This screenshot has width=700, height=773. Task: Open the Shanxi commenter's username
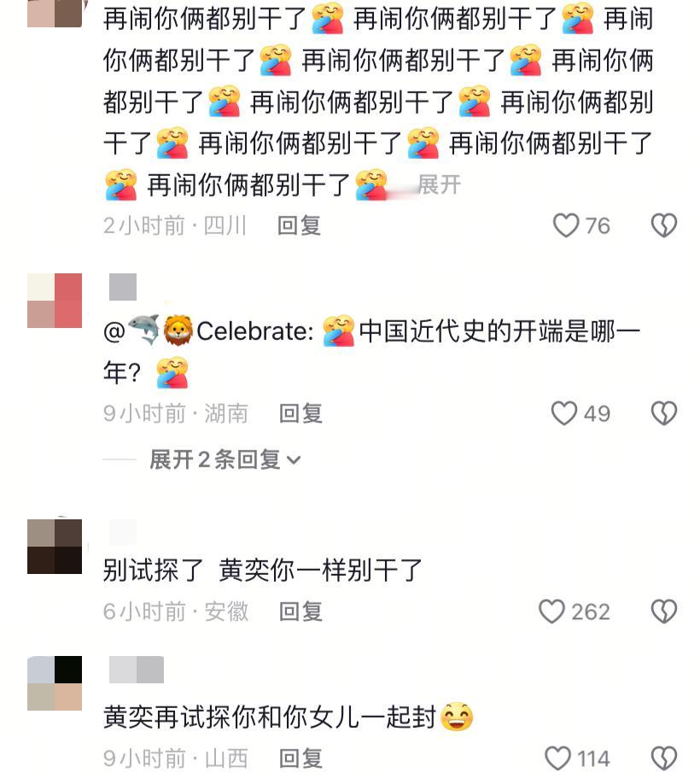click(x=137, y=670)
